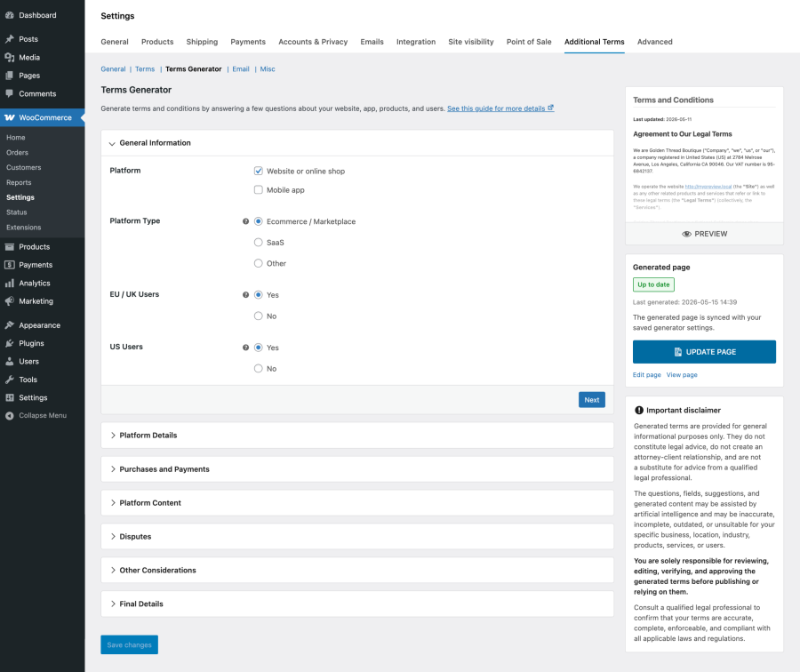The width and height of the screenshot is (800, 672).
Task: Click the external link icon after guide link
Action: pyautogui.click(x=550, y=108)
